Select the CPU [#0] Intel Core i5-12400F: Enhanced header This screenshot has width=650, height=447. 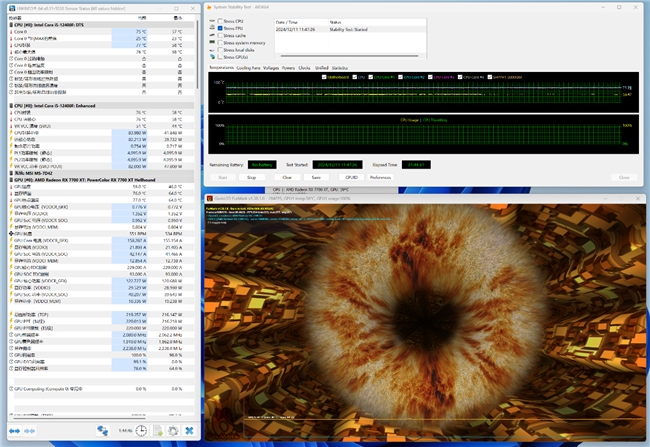[101, 106]
